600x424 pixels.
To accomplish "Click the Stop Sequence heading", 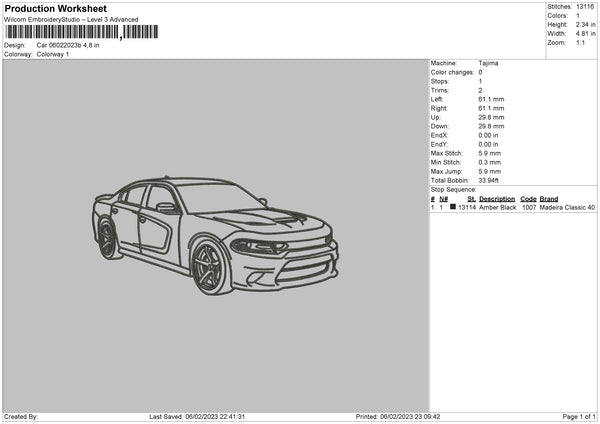I will tap(453, 189).
